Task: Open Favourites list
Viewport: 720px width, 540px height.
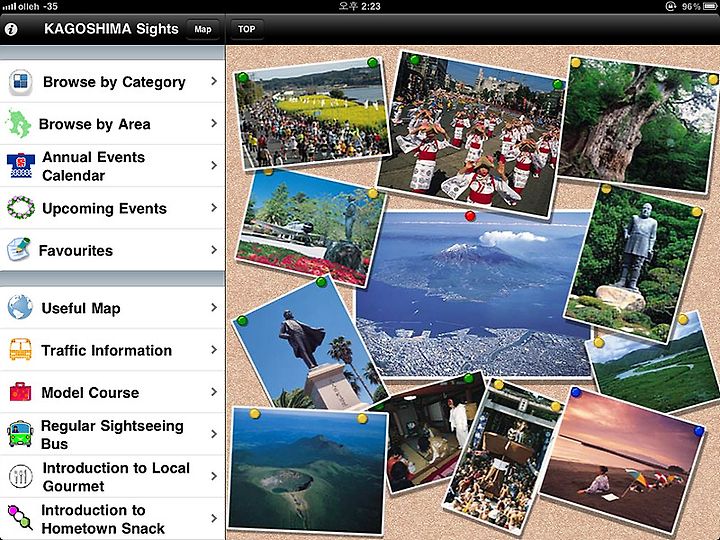Action: (x=112, y=250)
